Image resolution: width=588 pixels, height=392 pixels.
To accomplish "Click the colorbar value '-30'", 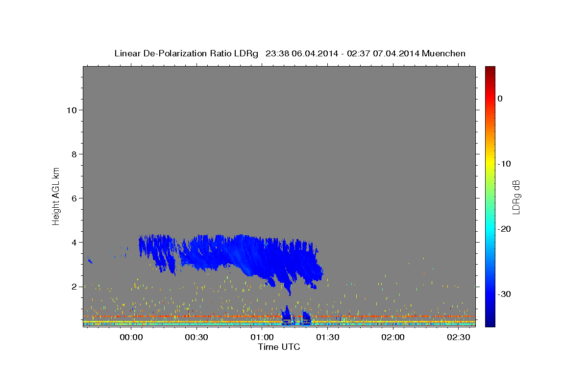I will pos(504,294).
